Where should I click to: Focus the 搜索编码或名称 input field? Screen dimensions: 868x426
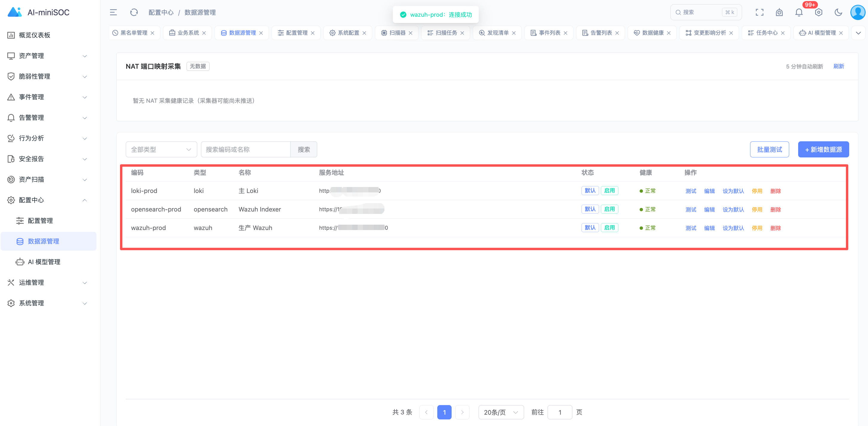pos(246,149)
